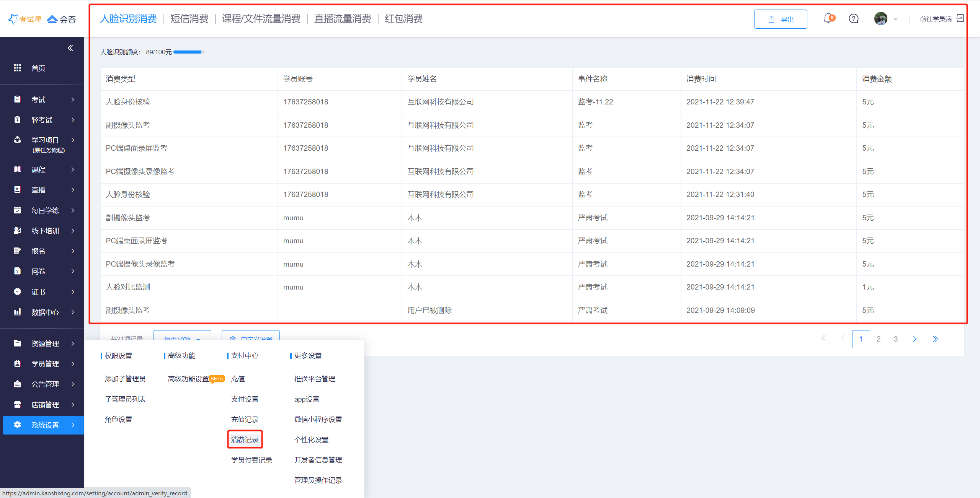Open 充值记录 in 支付中心 menu
This screenshot has height=498, width=980.
pyautogui.click(x=245, y=419)
